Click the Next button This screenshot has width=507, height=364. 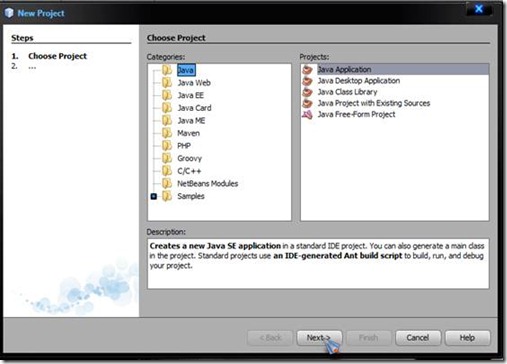(x=319, y=338)
